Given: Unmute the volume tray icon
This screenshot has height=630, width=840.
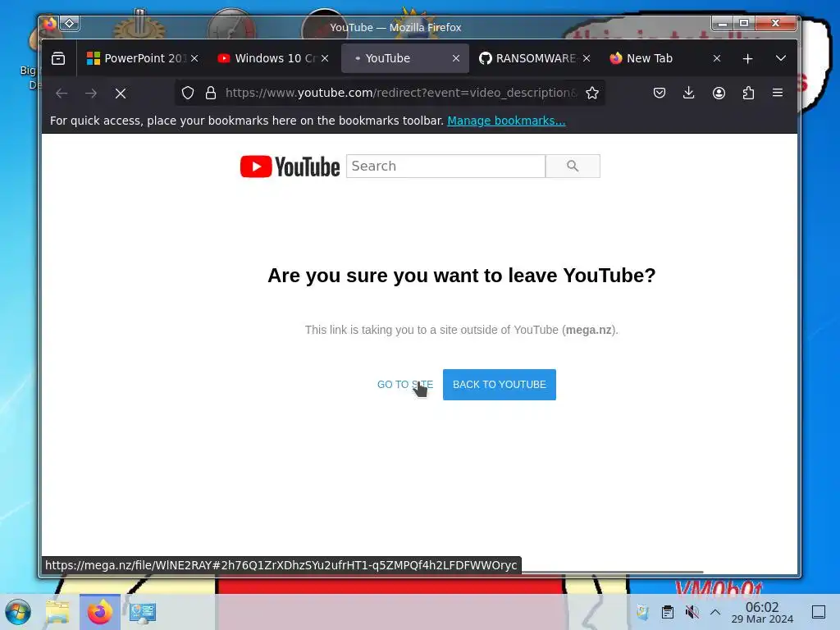Looking at the screenshot, I should [x=692, y=612].
